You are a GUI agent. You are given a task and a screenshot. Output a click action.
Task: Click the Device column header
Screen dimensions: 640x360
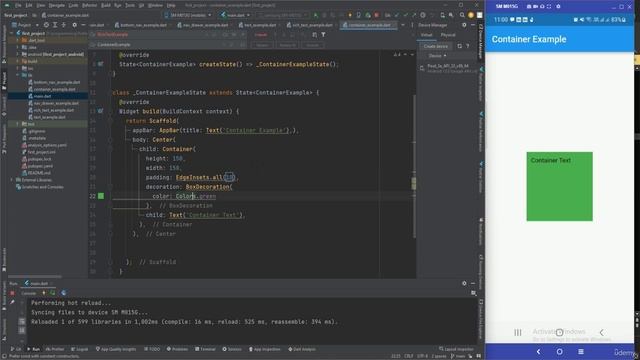(x=437, y=56)
